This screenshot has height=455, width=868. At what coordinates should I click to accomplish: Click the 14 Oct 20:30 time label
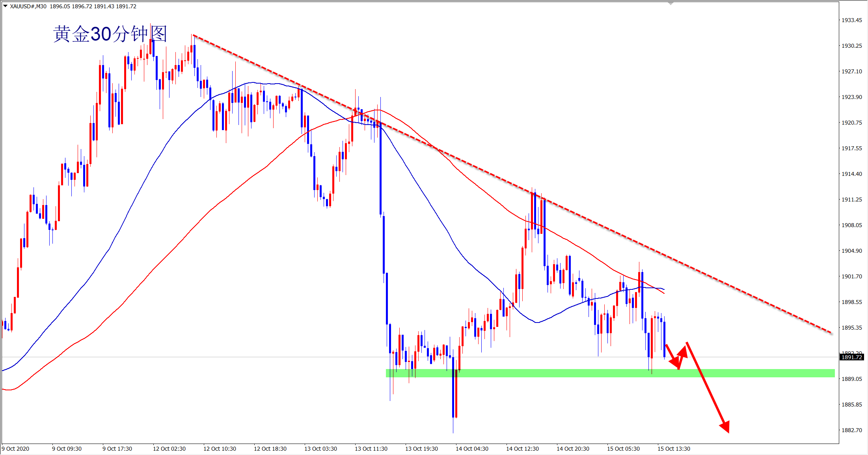[573, 449]
